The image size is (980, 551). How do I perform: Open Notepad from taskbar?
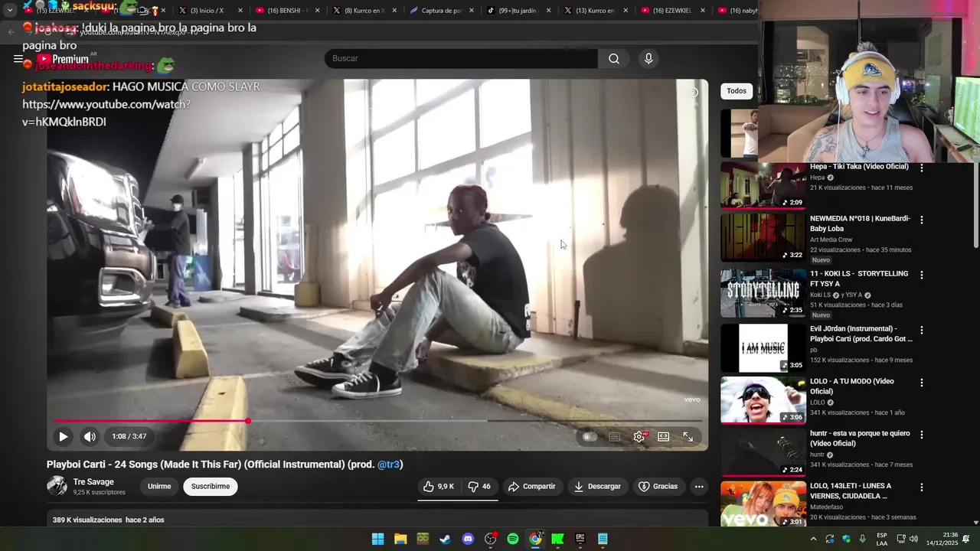click(x=603, y=539)
